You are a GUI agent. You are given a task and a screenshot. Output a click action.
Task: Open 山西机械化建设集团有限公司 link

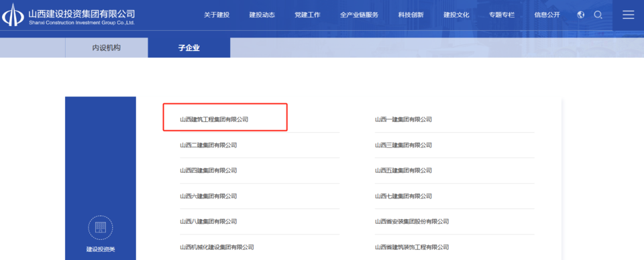click(217, 247)
